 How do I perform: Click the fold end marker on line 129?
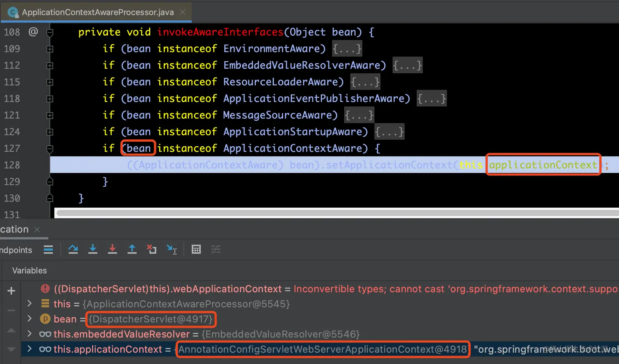[50, 181]
